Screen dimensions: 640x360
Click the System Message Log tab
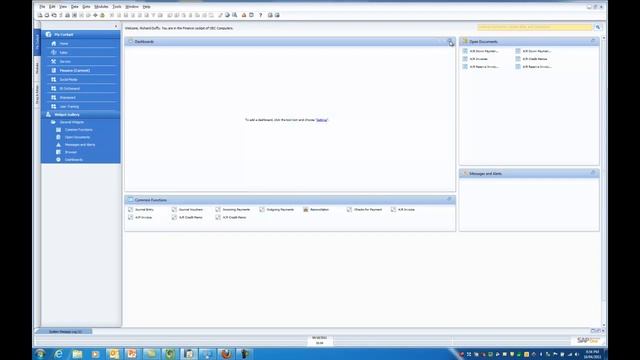(x=65, y=332)
